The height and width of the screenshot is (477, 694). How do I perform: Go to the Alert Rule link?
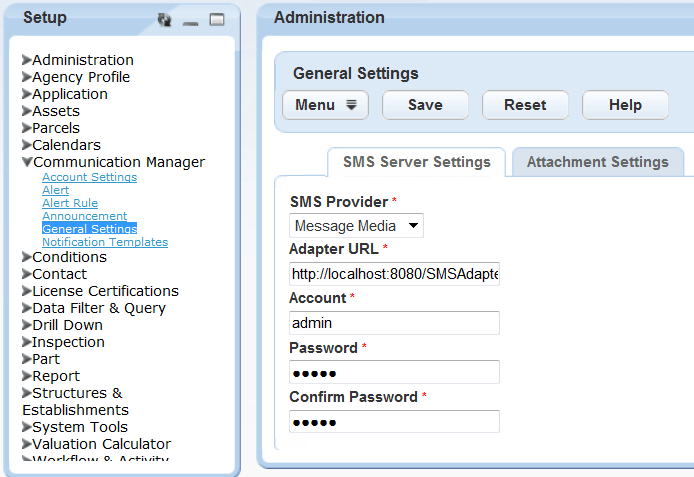tap(70, 203)
